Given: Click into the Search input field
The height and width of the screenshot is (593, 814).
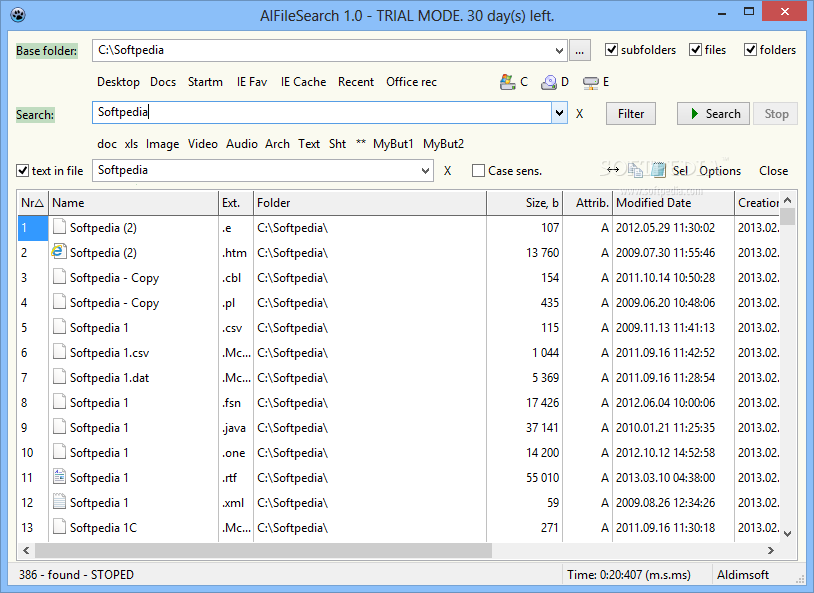Looking at the screenshot, I should coord(322,113).
